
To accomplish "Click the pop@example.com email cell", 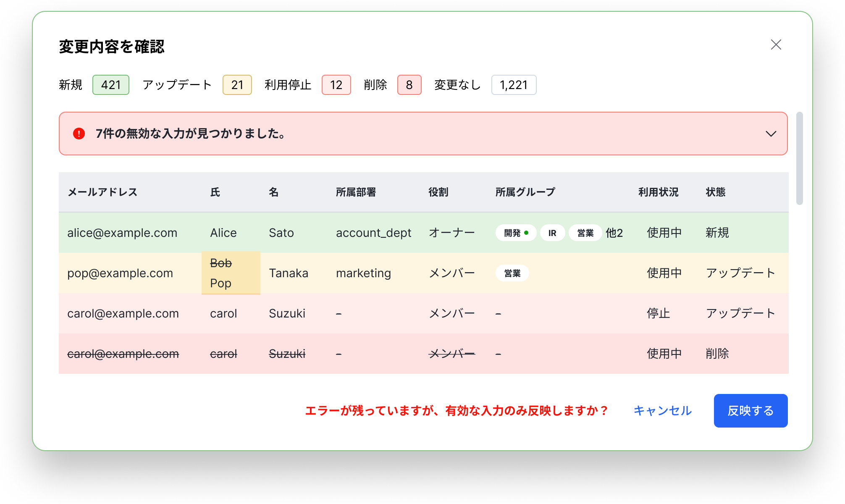I will [120, 273].
